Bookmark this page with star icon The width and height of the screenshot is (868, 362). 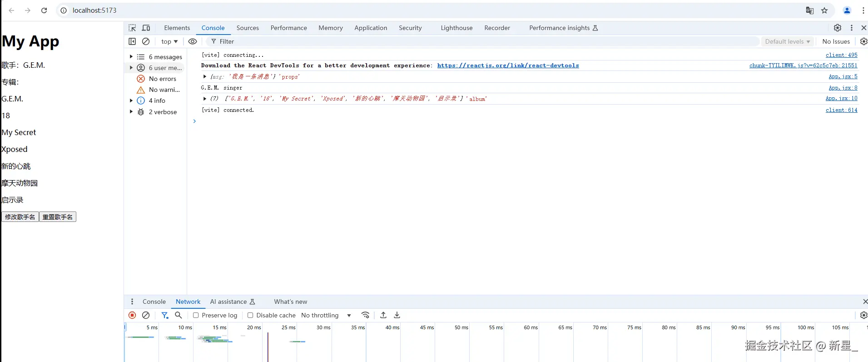point(824,10)
